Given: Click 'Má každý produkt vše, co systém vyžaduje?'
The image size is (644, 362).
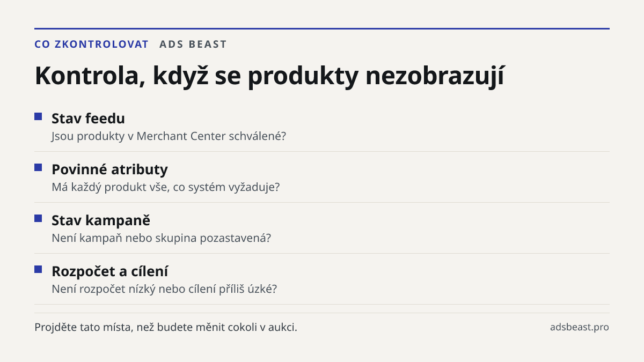Looking at the screenshot, I should coord(166,187).
